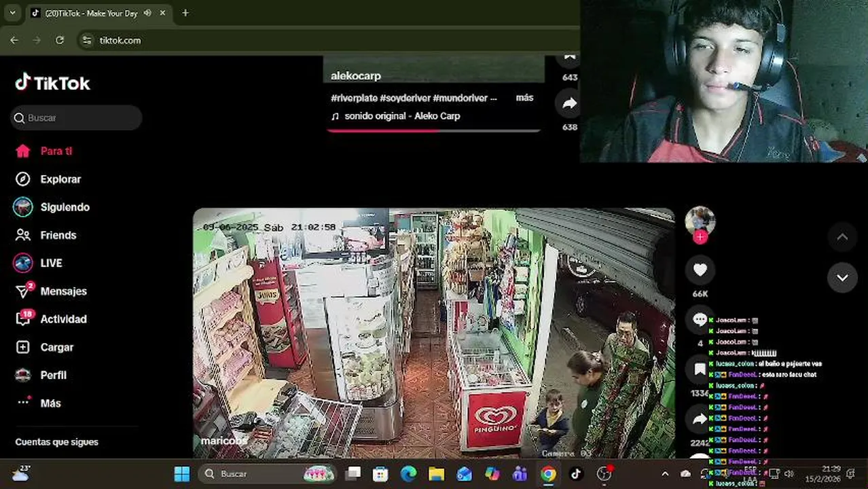Save the store video with bookmark icon
Screen dimensions: 868x489
click(700, 369)
